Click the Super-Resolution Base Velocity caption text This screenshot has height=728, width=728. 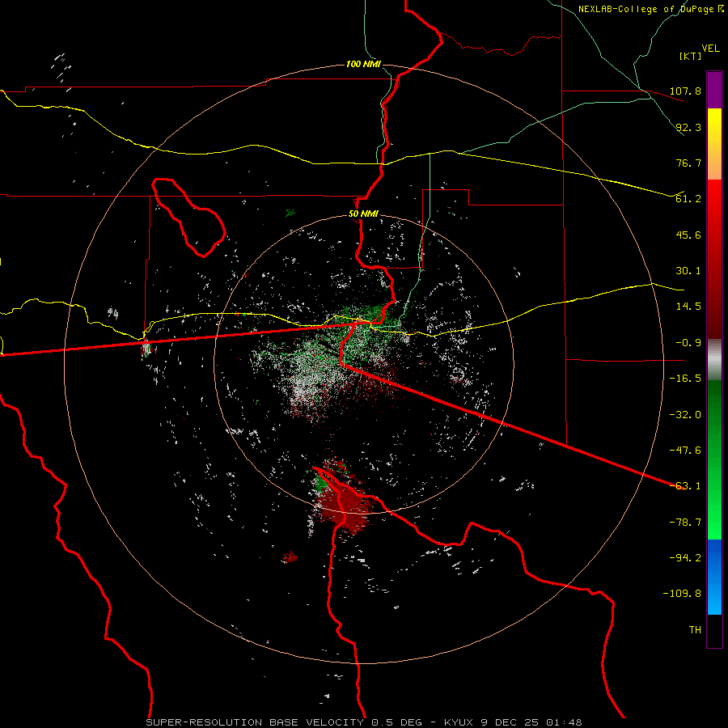tap(363, 722)
